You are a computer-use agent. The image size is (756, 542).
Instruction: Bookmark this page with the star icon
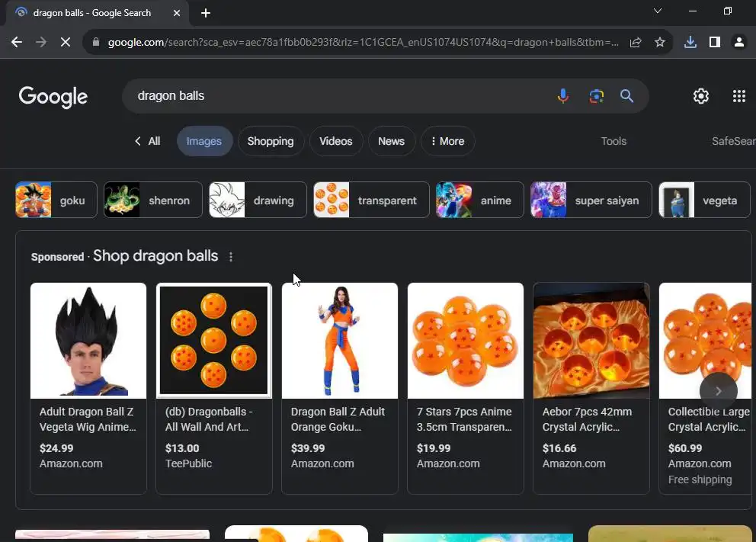pos(659,43)
